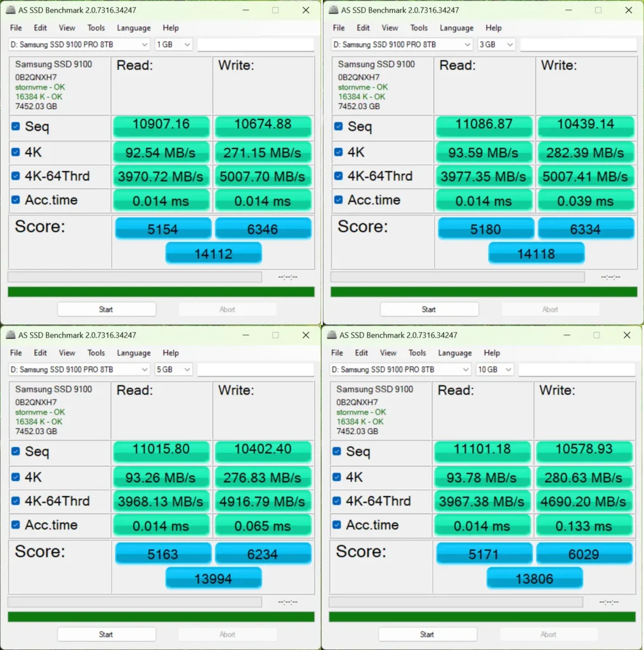This screenshot has width=644, height=650.
Task: Click empty text field beside 1 GB dropdown
Action: (x=256, y=44)
